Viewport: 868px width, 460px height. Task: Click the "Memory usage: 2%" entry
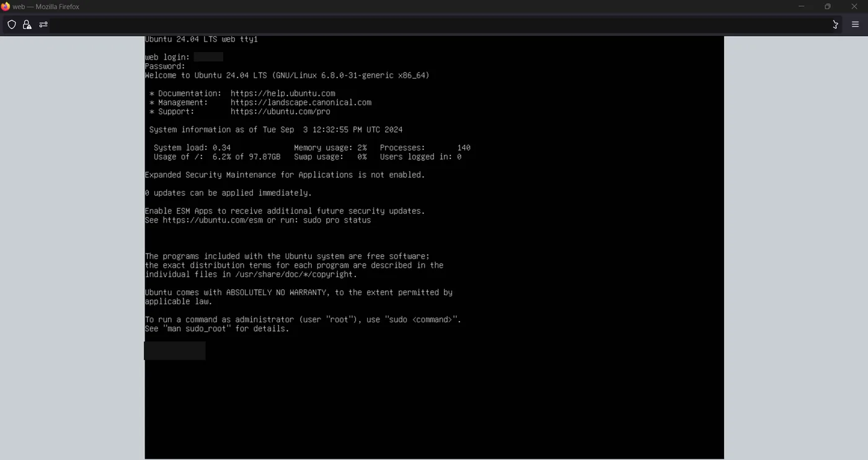pyautogui.click(x=330, y=148)
